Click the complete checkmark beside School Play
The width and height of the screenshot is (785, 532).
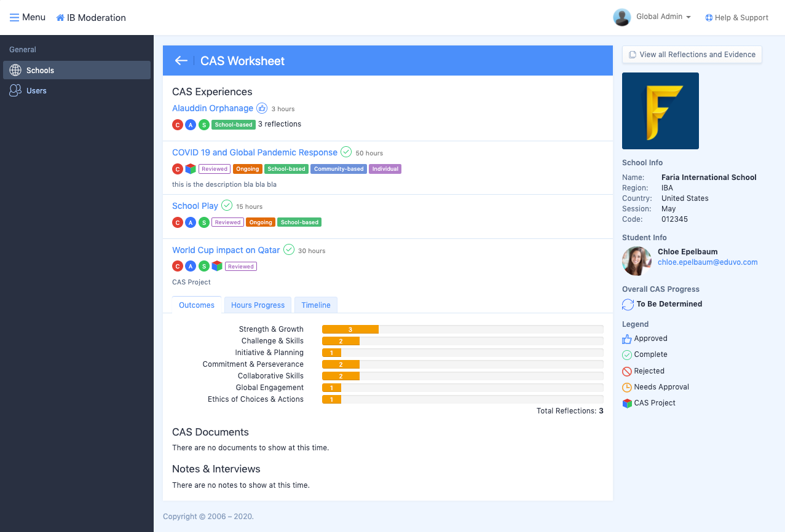227,205
